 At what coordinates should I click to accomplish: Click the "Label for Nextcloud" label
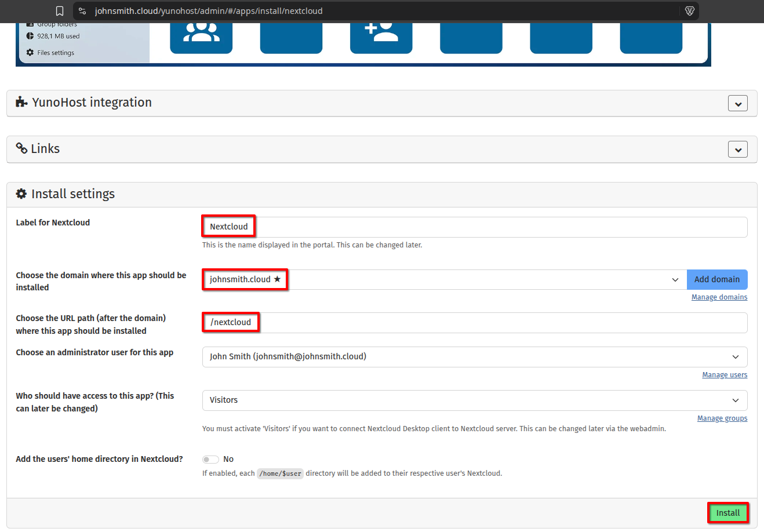(x=53, y=223)
